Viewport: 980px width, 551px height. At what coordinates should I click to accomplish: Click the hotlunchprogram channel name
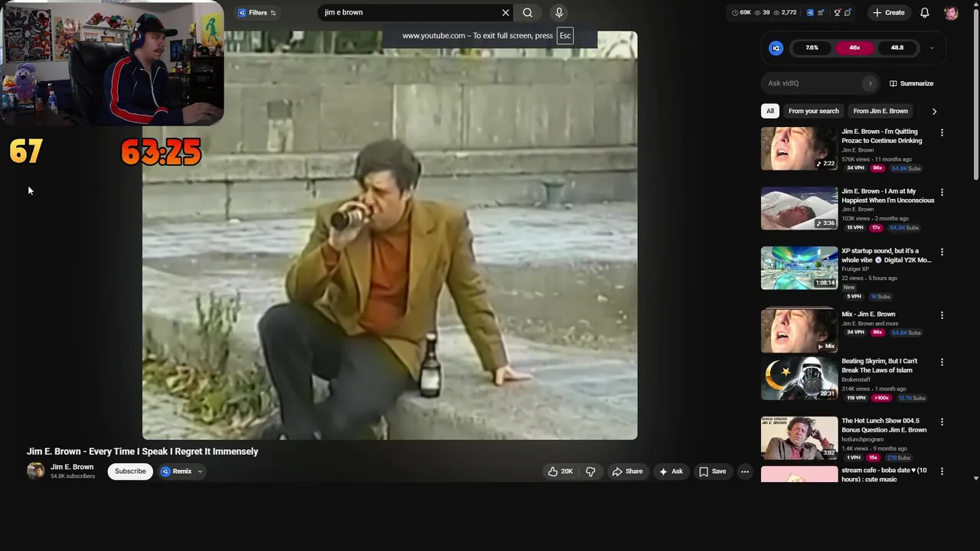(862, 439)
